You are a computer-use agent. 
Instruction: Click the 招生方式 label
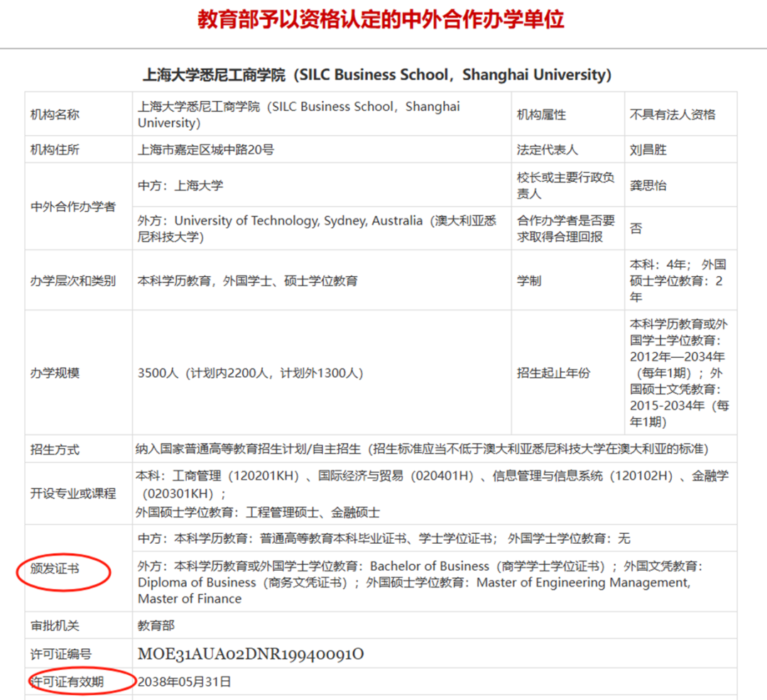tap(55, 449)
